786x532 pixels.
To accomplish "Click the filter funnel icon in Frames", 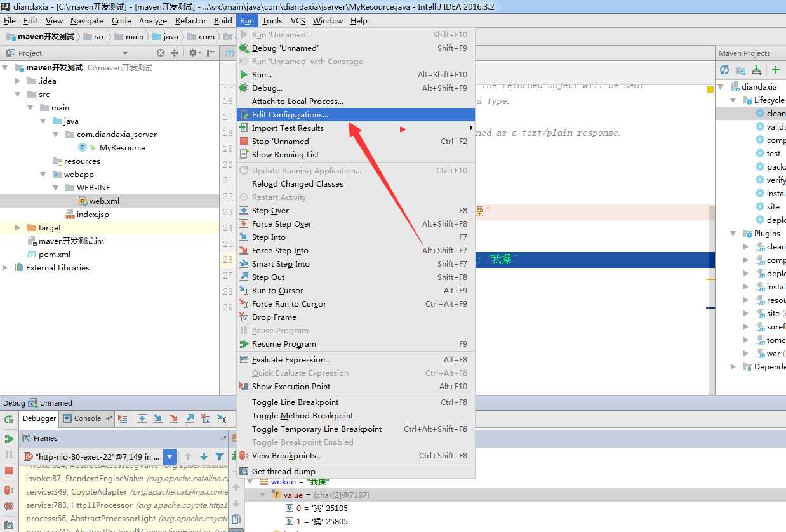I will pyautogui.click(x=220, y=456).
